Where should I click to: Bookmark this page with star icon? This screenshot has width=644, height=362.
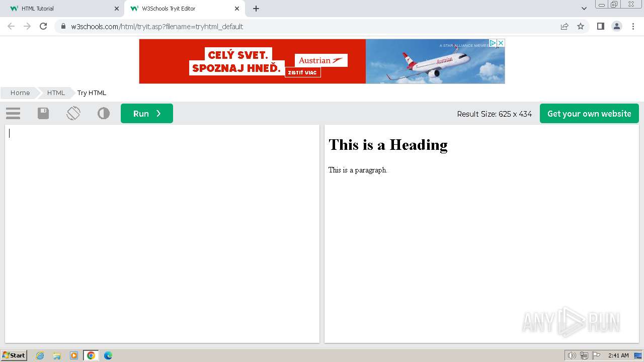[581, 26]
